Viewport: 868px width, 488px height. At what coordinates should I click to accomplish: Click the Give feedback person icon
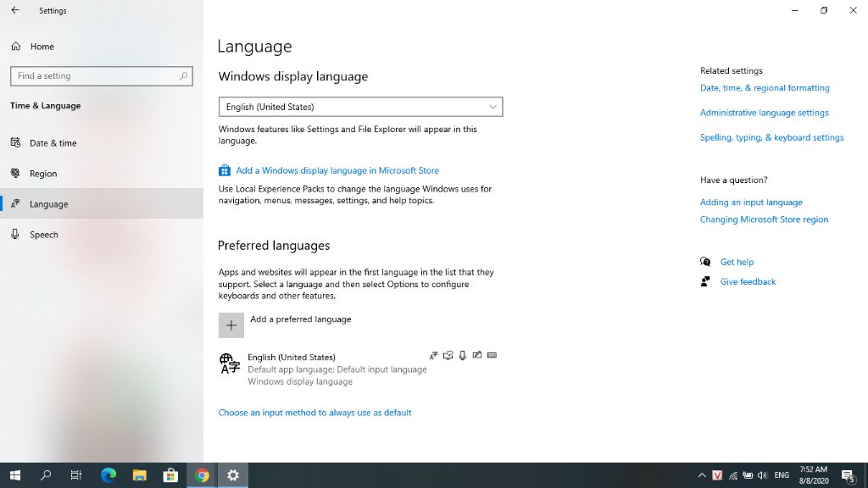(x=705, y=281)
